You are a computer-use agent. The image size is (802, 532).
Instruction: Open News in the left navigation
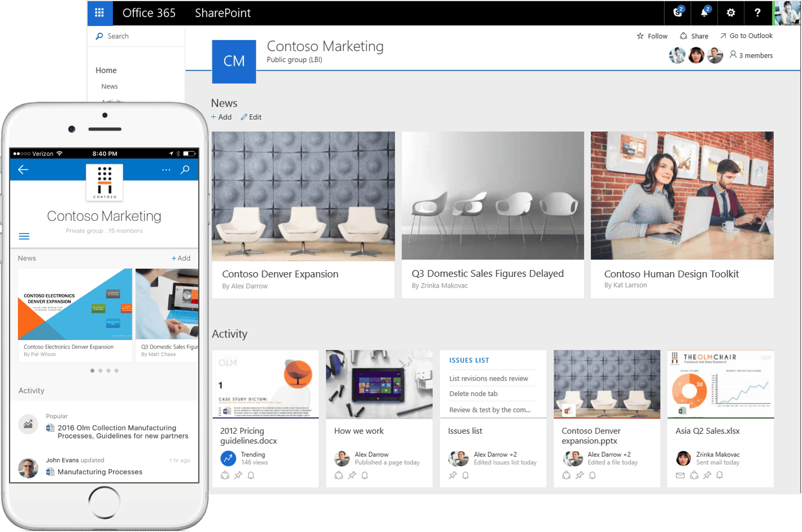point(110,86)
